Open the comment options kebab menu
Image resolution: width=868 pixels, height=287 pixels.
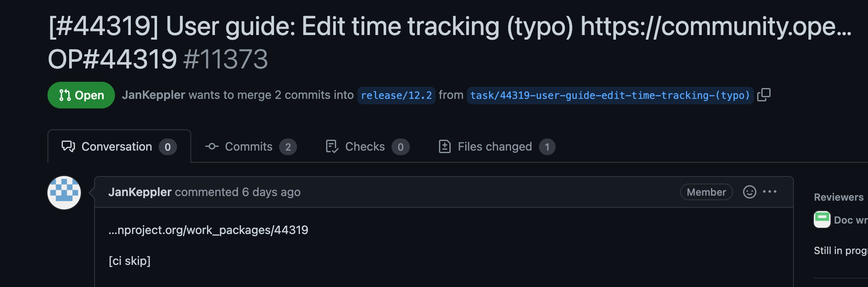(770, 192)
